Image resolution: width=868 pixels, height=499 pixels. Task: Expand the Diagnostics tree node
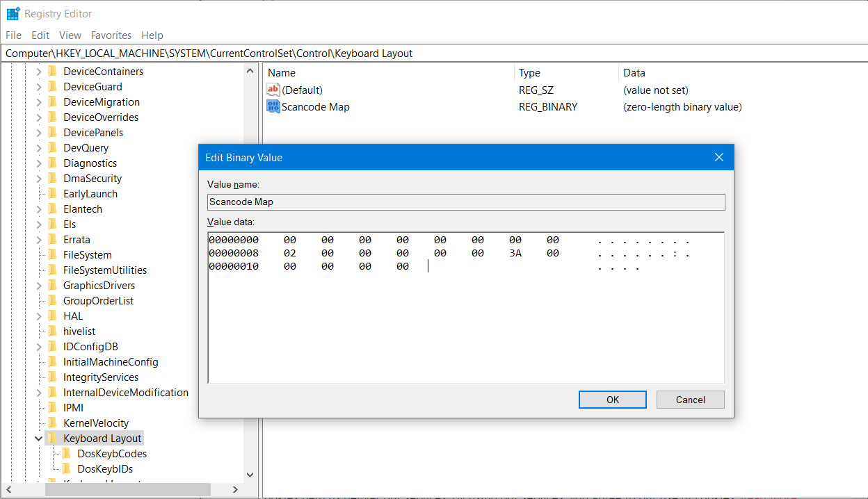39,163
